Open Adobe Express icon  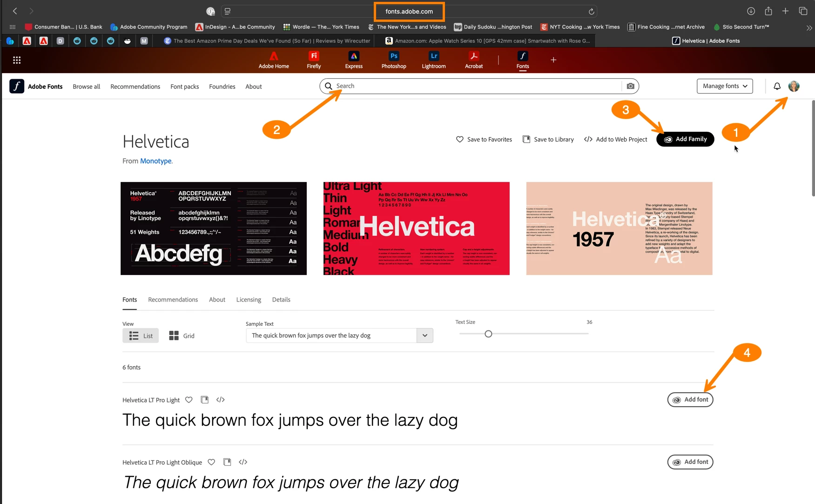354,60
